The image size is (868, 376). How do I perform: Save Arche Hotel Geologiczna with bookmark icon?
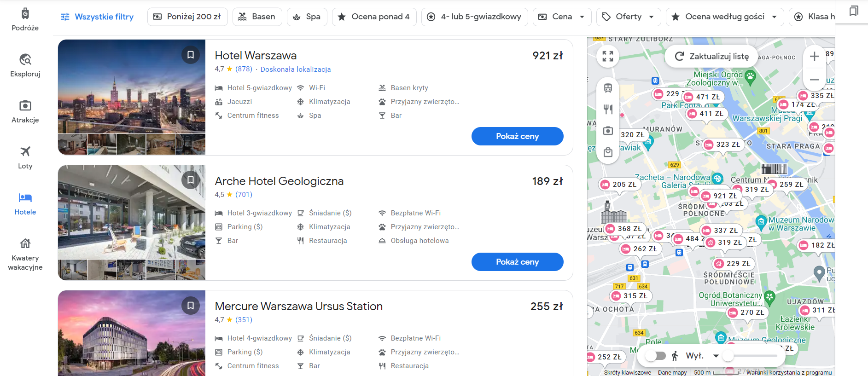pyautogui.click(x=191, y=180)
